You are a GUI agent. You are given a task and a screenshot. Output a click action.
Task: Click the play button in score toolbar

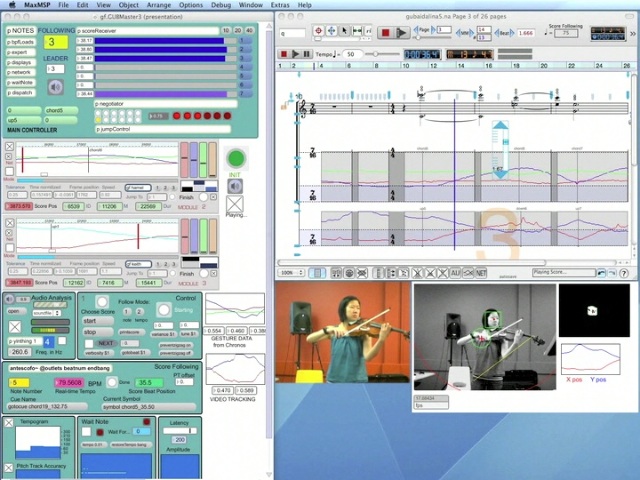click(x=402, y=33)
